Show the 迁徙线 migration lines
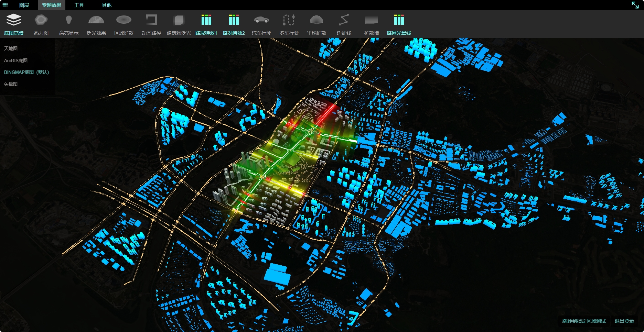Screen dimensions: 644x332 344,21
